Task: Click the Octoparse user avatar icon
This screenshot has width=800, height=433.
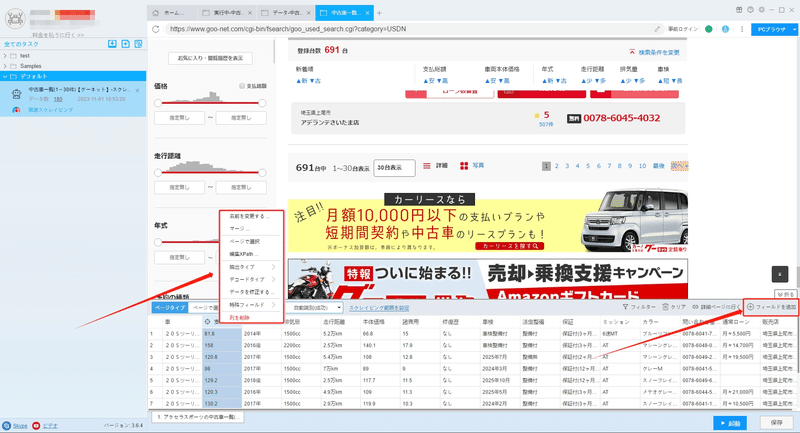Action: (x=15, y=19)
